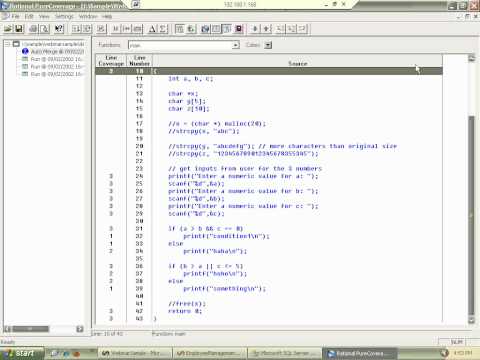The image size is (480, 360).
Task: Click the down arrow toolbar icon
Action: (255, 29)
